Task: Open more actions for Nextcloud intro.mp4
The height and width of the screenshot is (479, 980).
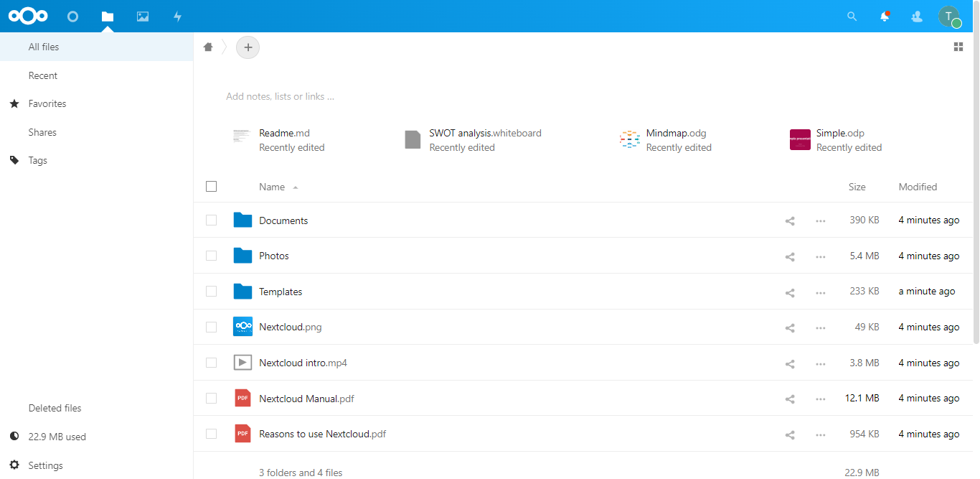Action: (821, 363)
